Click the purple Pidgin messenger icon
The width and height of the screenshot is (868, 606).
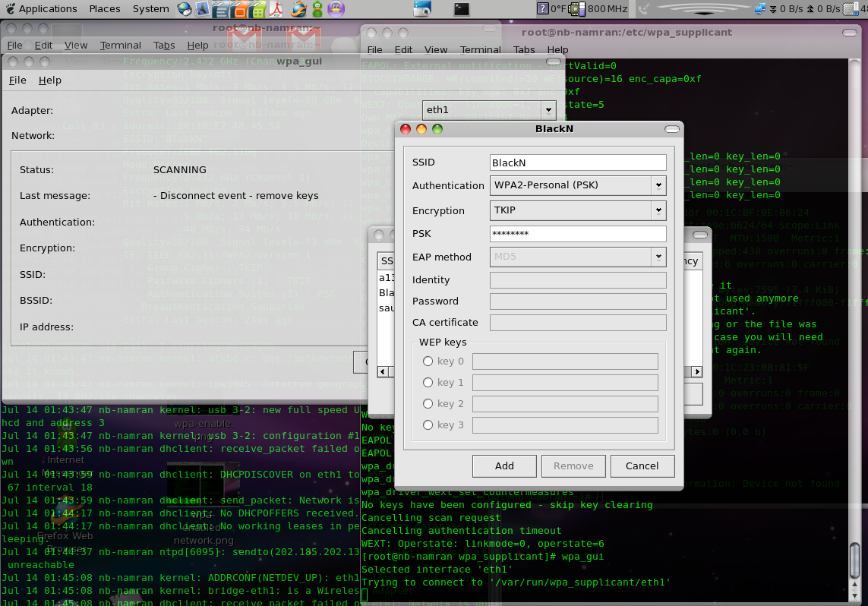point(337,9)
